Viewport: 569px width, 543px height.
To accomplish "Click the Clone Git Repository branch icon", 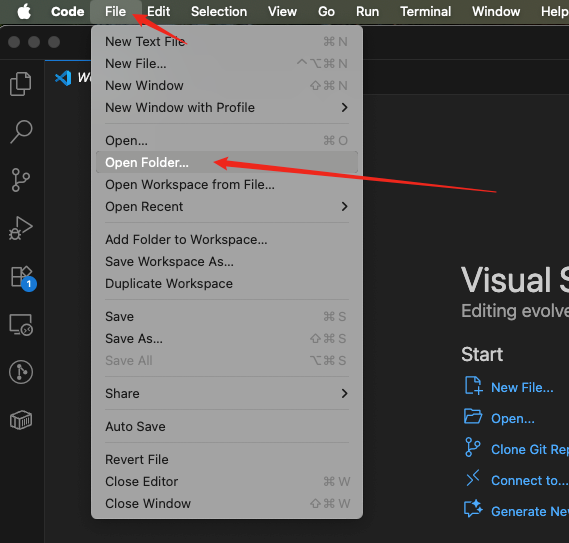I will pos(472,447).
